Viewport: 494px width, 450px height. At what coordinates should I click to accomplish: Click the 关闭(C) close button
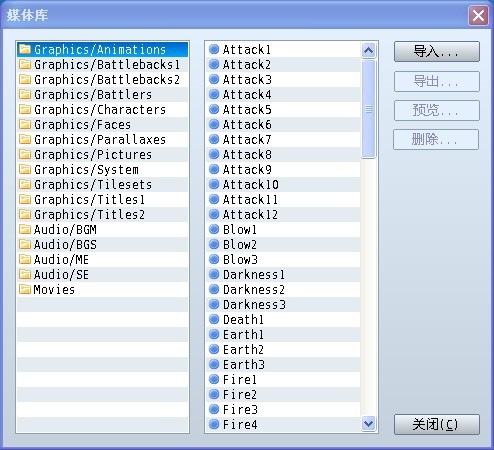coord(437,424)
